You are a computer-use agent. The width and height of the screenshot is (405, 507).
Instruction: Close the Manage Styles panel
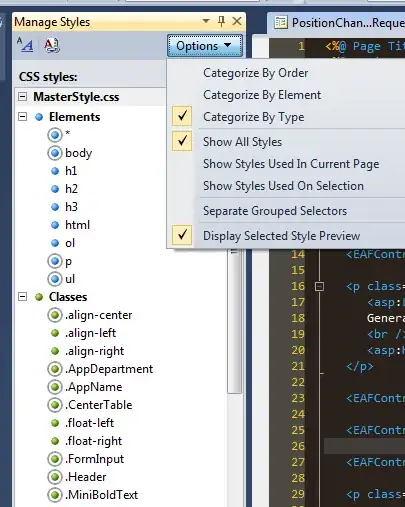click(x=237, y=21)
